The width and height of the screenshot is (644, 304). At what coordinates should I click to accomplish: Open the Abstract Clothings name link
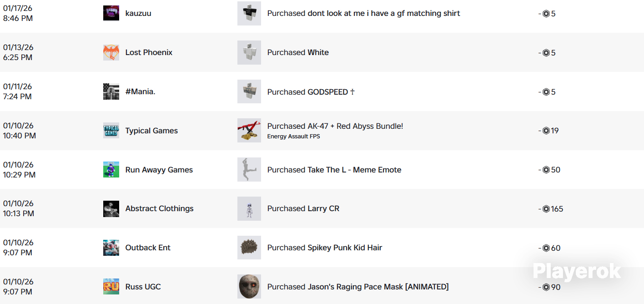pyautogui.click(x=159, y=208)
